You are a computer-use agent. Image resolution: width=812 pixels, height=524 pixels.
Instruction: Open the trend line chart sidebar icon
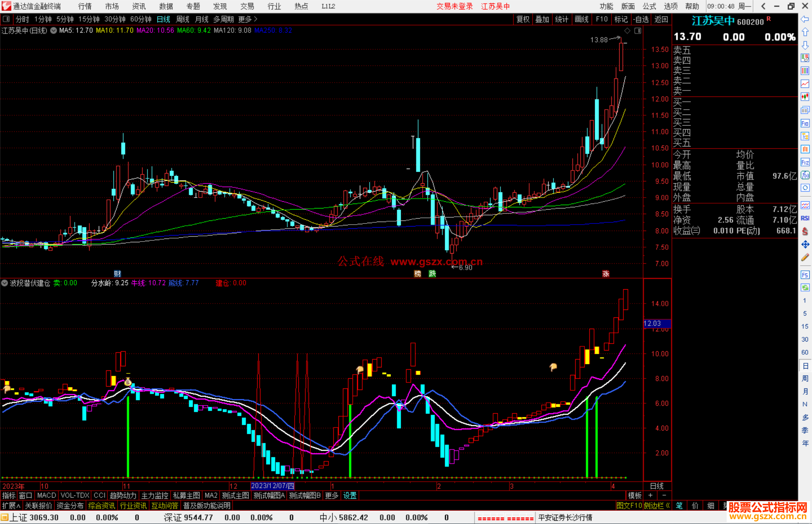coord(805,83)
